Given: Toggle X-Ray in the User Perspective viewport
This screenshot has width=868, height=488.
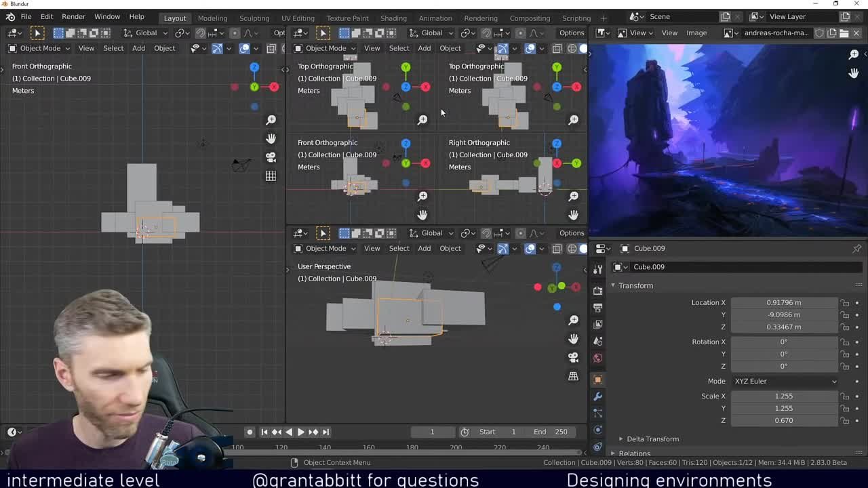Looking at the screenshot, I should tap(555, 249).
